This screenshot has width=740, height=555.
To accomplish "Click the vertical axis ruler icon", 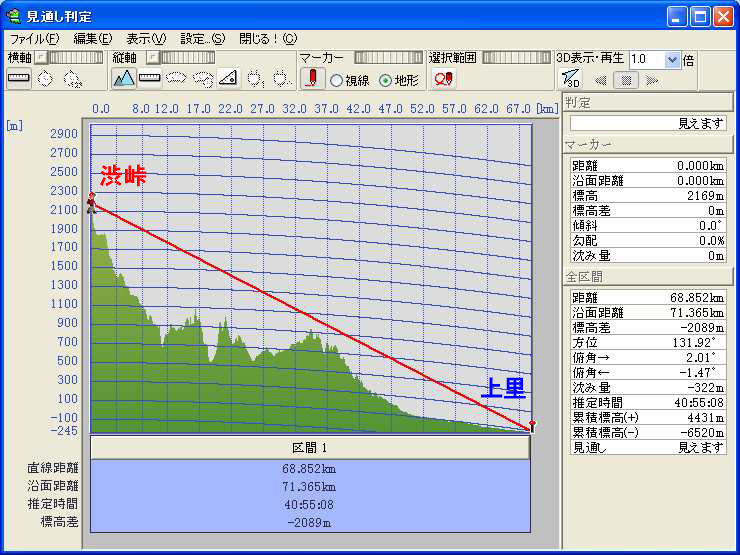I will pos(150,78).
